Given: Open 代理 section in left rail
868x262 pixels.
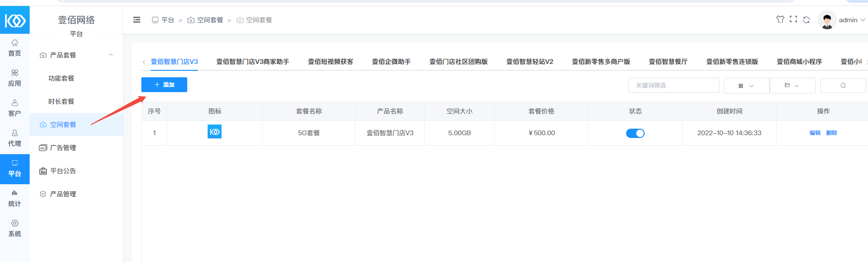Looking at the screenshot, I should click(15, 138).
